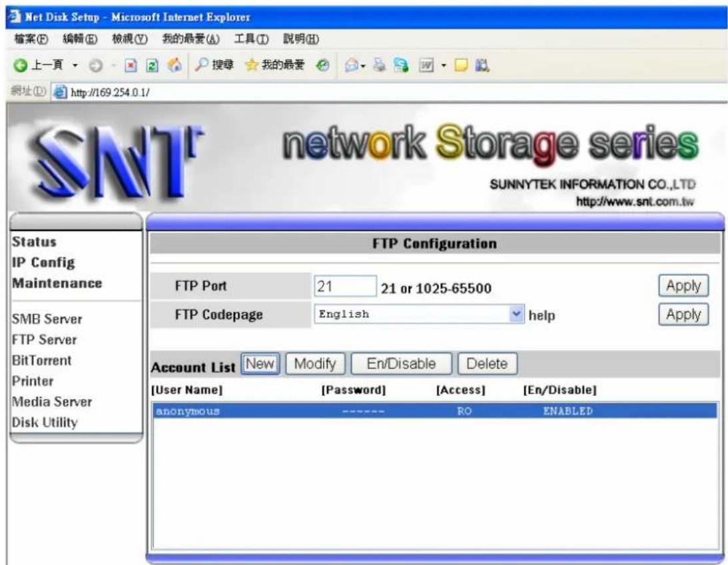Screen dimensions: 728x565
Task: Click the http://www.snt.com.tw banner link
Action: [635, 202]
